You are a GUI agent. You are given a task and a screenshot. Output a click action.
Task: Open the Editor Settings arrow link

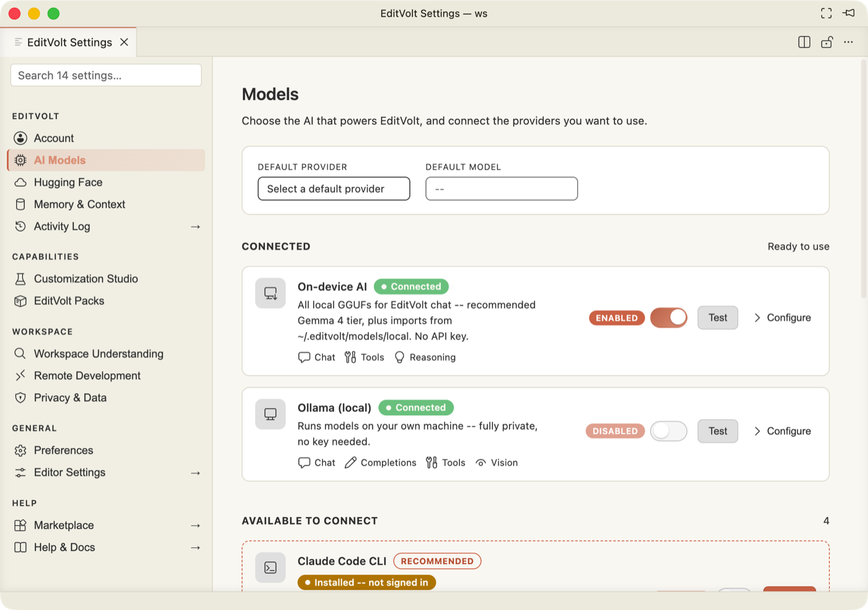coord(195,473)
